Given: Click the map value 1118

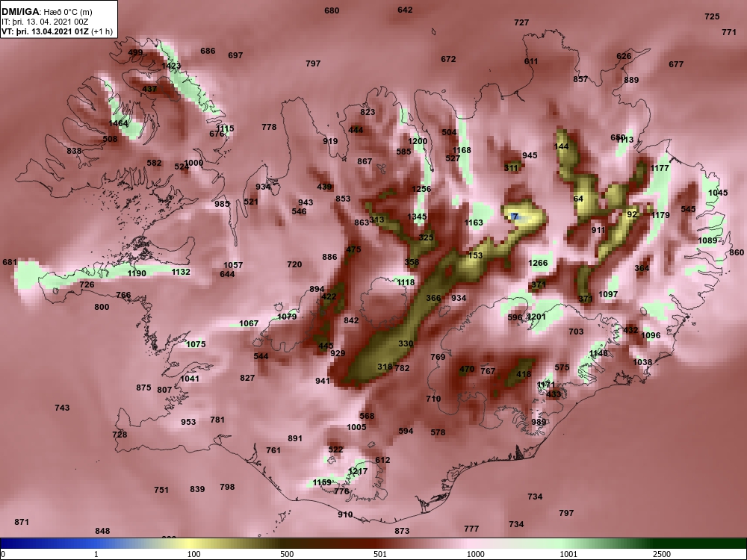Looking at the screenshot, I should [x=406, y=282].
